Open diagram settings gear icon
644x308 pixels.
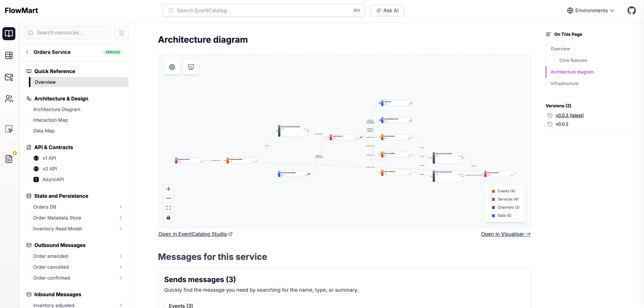click(172, 67)
